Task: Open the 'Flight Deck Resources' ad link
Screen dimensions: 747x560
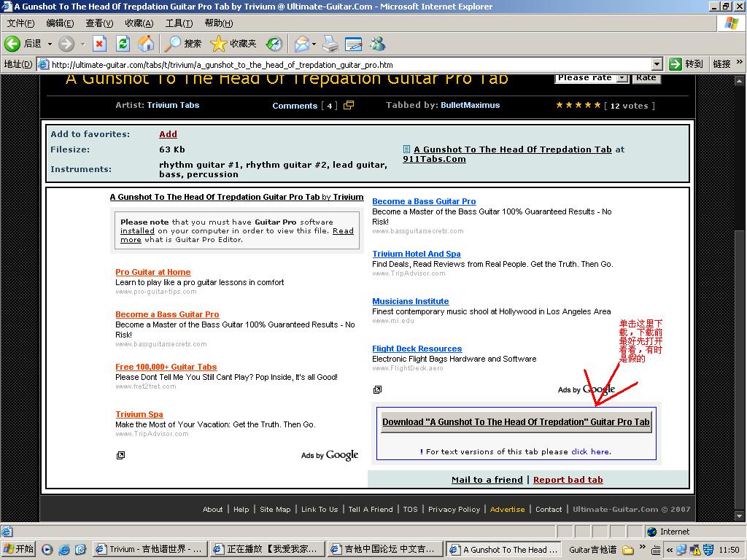Action: pyautogui.click(x=417, y=349)
